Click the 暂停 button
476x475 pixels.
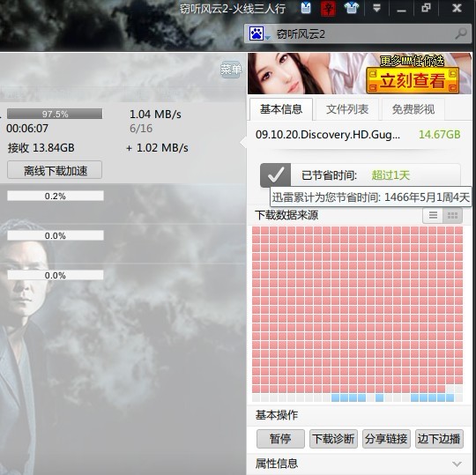[280, 439]
